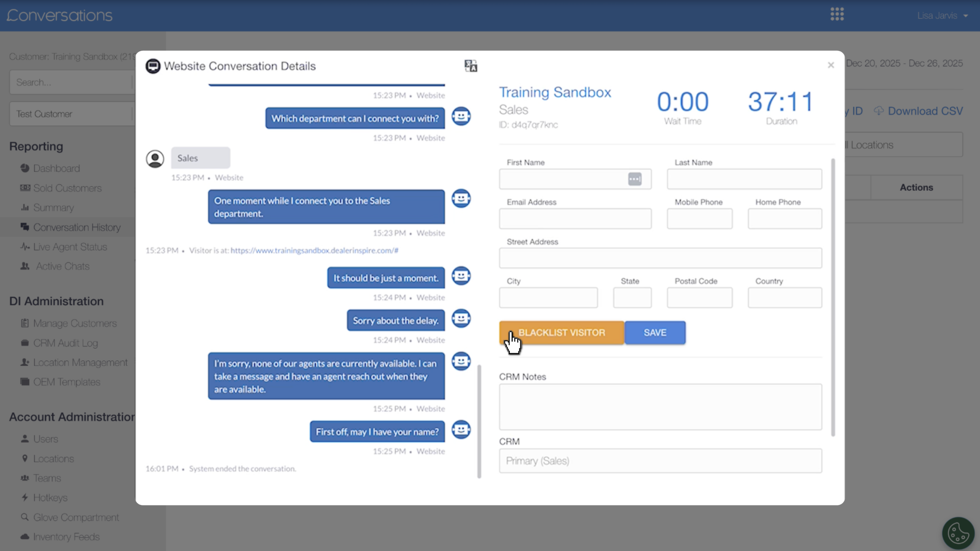
Task: Click the autofill icon in First Name field
Action: tap(635, 179)
